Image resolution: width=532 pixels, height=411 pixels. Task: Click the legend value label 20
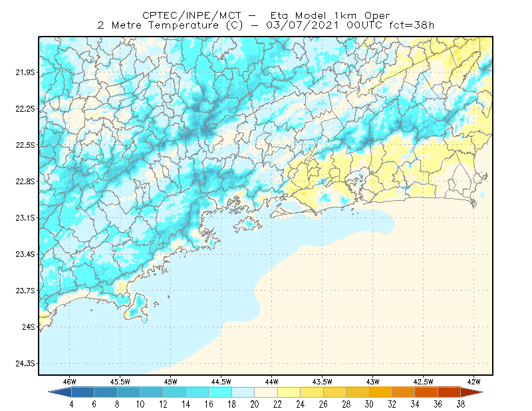click(x=255, y=404)
